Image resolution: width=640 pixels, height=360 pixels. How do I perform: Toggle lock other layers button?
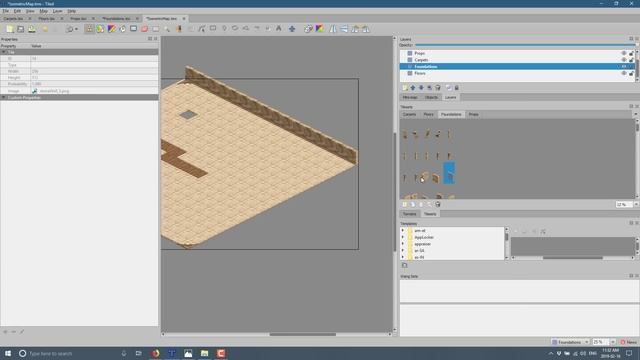point(457,88)
